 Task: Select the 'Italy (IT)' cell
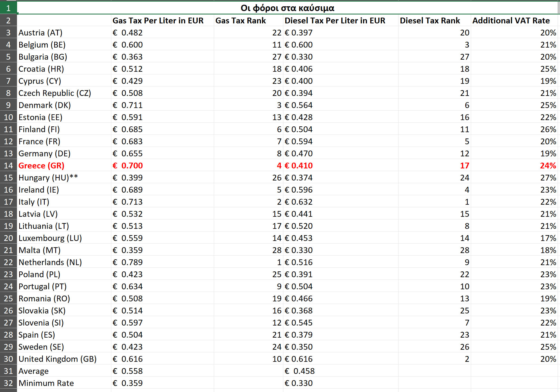pyautogui.click(x=64, y=202)
